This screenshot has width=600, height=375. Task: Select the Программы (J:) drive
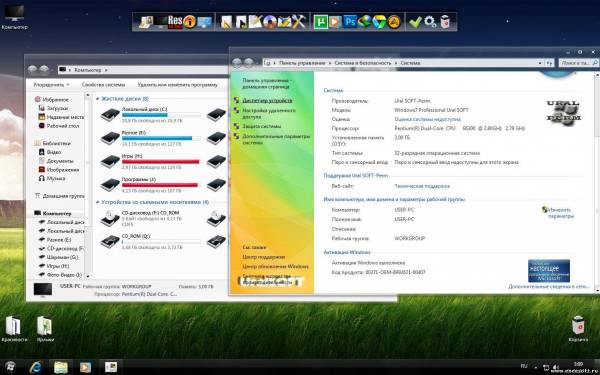(x=149, y=185)
